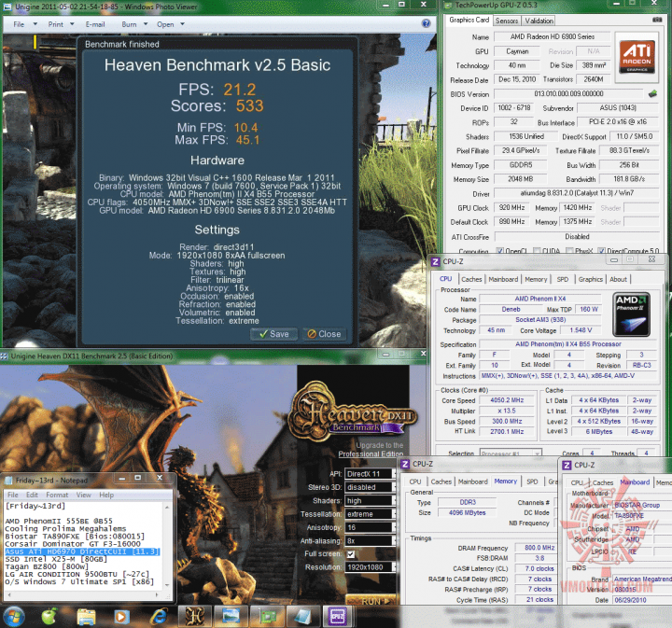The width and height of the screenshot is (672, 628).
Task: Click the AMD Phenom II logo in CPU-Z
Action: (631, 314)
